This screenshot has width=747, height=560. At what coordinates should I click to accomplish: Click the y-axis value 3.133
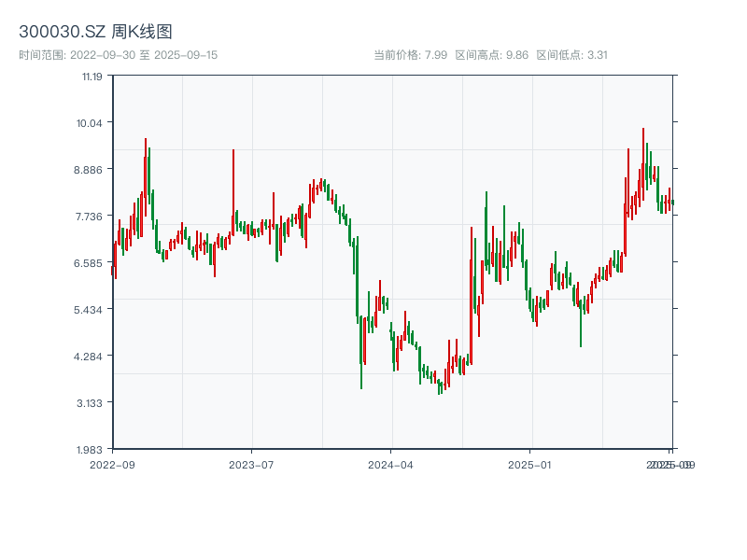click(89, 403)
